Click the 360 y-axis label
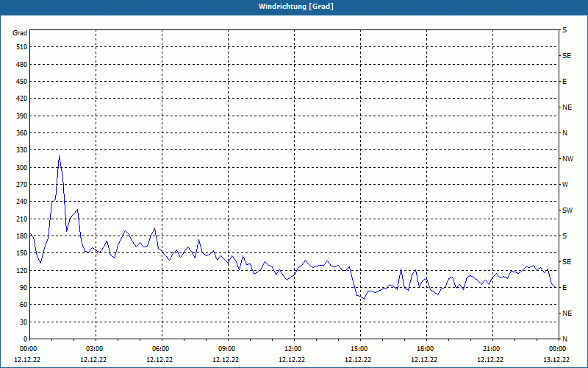The image size is (588, 368). coord(22,133)
